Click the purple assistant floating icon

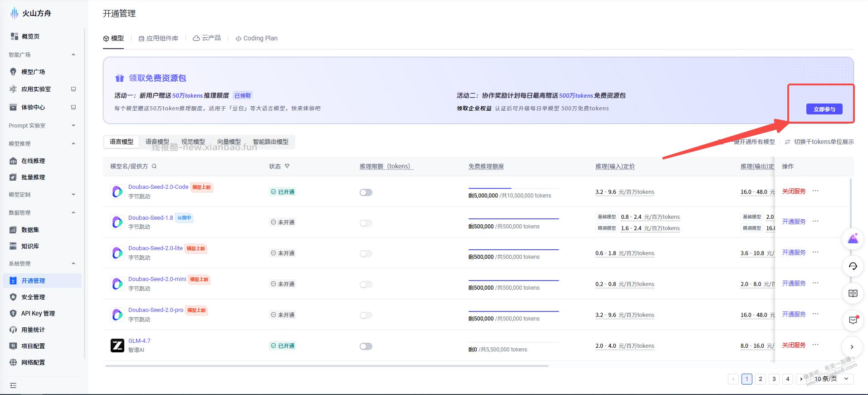[x=853, y=238]
